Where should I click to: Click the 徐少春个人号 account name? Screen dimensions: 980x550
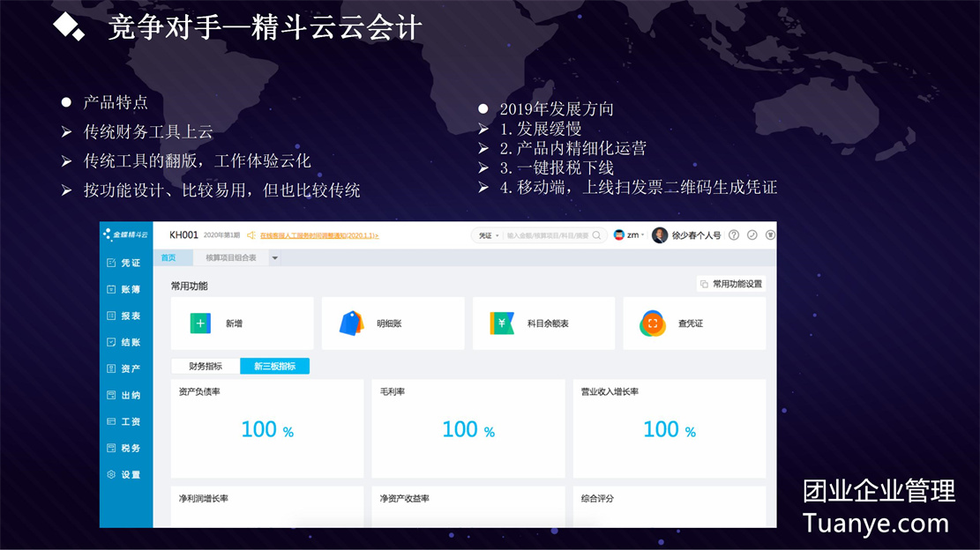tap(696, 235)
